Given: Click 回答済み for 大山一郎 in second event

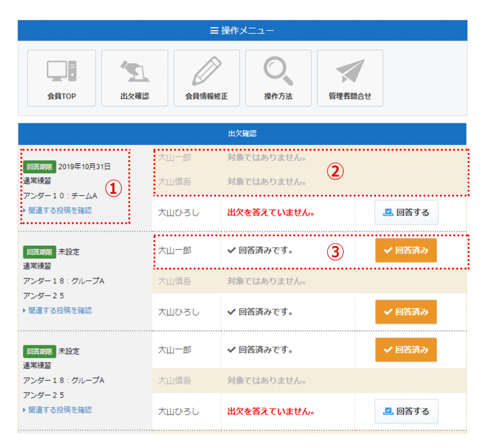Looking at the screenshot, I should click(406, 250).
